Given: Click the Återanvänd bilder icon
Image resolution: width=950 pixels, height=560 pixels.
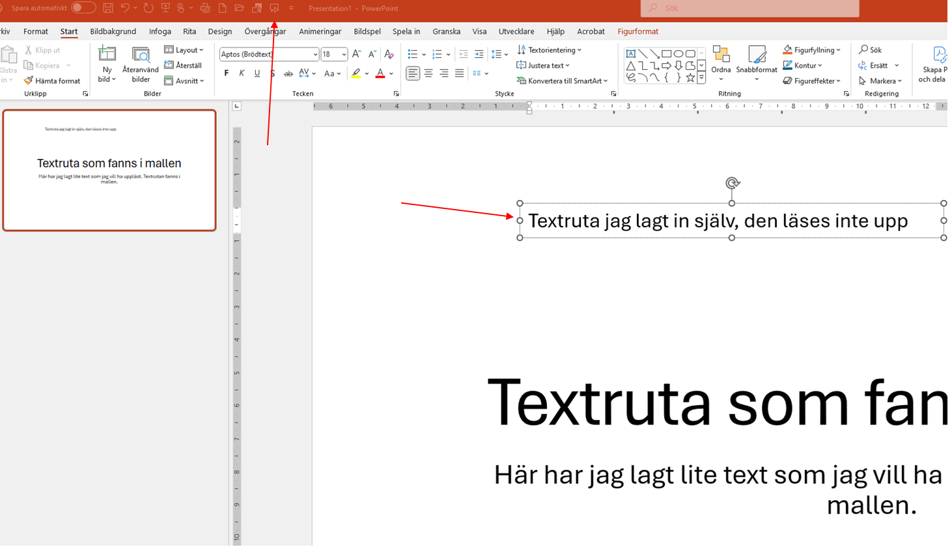Looking at the screenshot, I should pyautogui.click(x=141, y=56).
